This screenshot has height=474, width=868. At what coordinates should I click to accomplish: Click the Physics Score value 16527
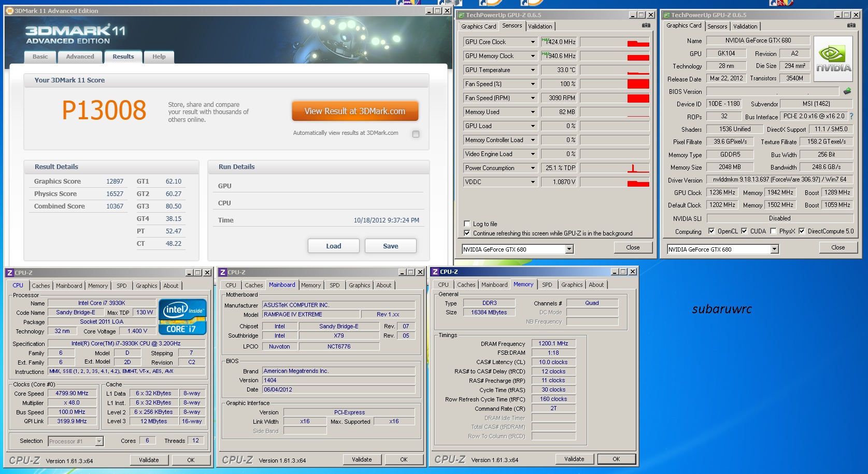[115, 194]
